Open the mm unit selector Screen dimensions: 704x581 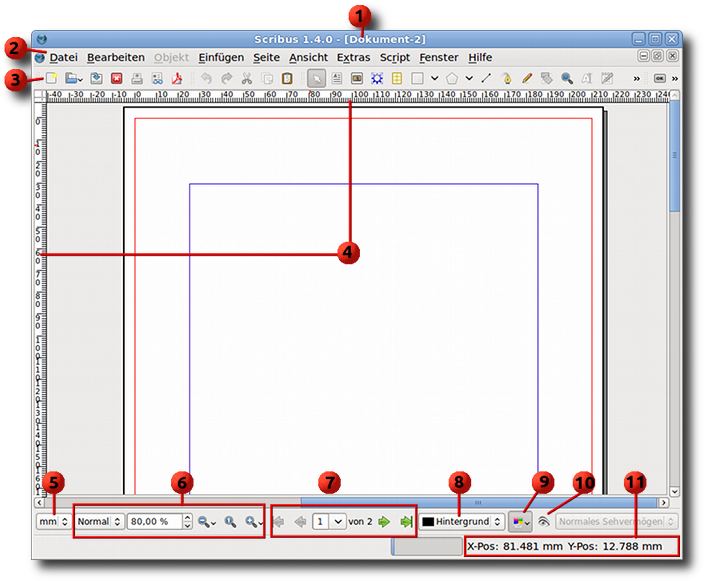[53, 522]
